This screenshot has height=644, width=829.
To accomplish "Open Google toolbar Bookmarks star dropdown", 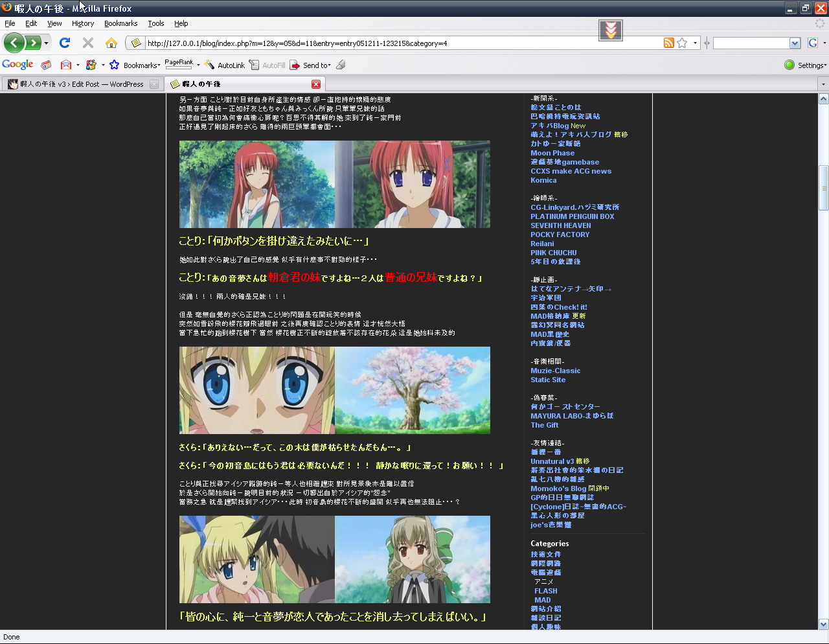I will (x=135, y=65).
